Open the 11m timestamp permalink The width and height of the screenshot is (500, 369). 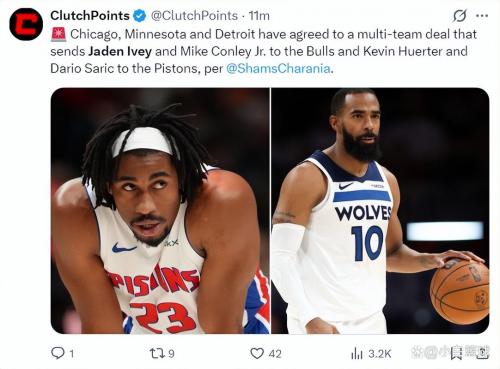click(259, 16)
